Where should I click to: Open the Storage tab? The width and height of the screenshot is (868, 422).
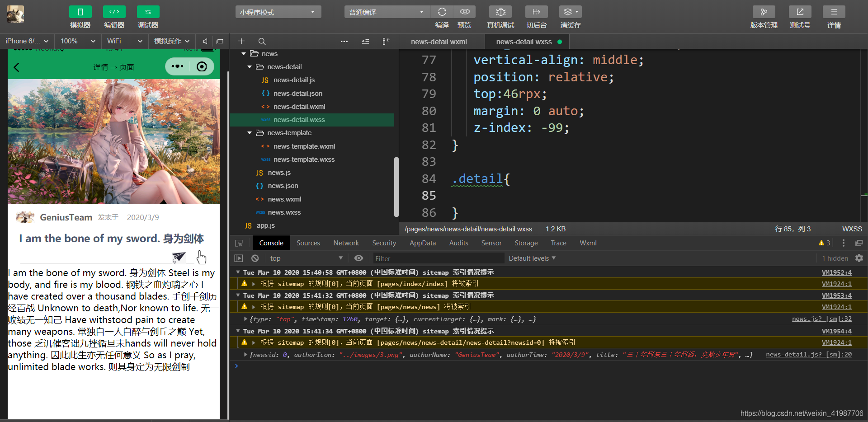click(526, 243)
